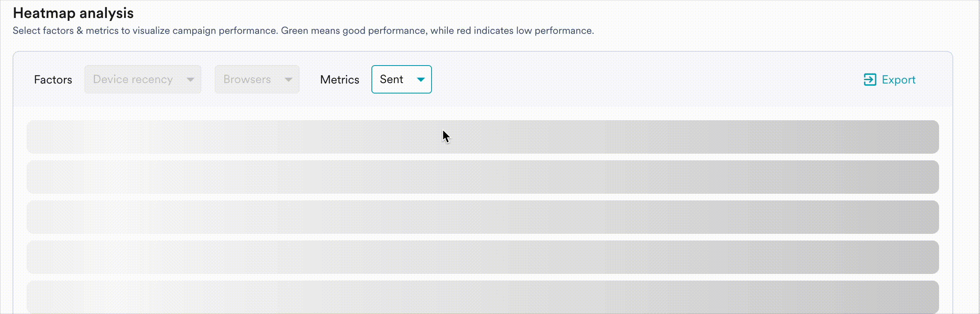Click the heatmap description text
The image size is (980, 314).
[x=303, y=30]
